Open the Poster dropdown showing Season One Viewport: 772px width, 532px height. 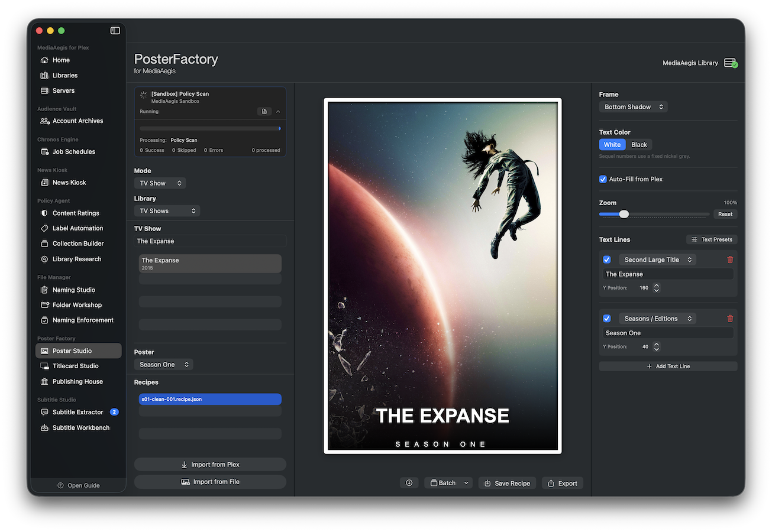tap(163, 365)
